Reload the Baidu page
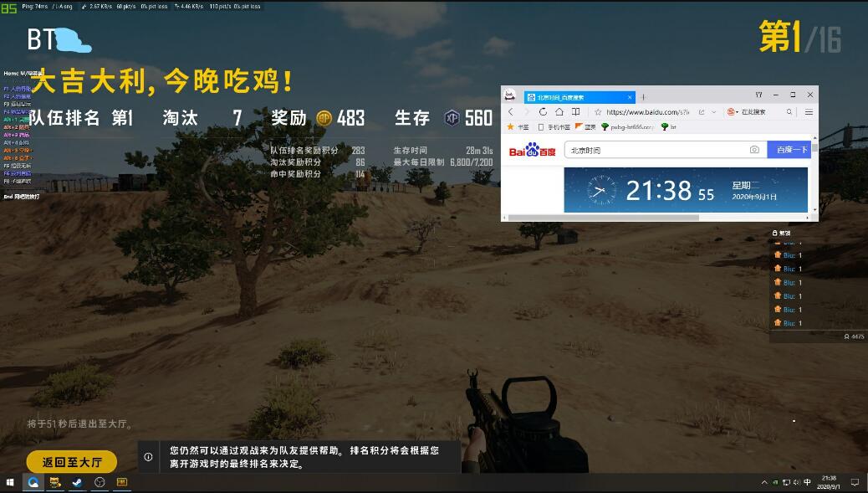 click(544, 111)
